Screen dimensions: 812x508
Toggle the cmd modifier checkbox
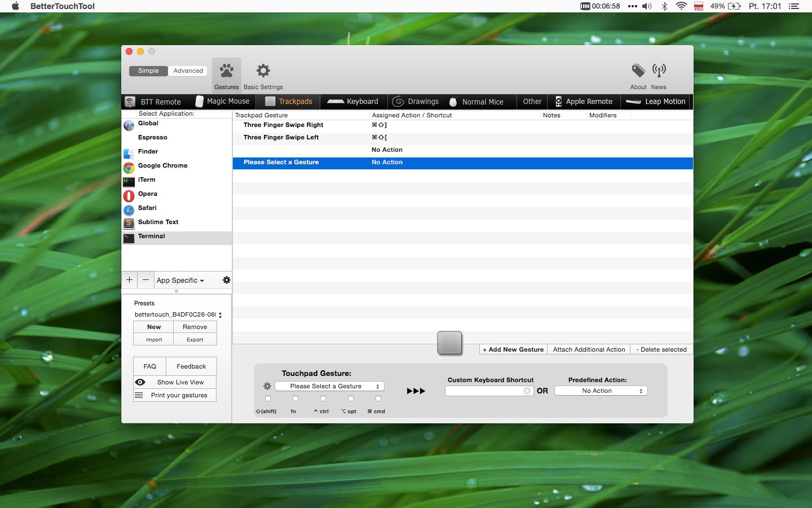[378, 398]
